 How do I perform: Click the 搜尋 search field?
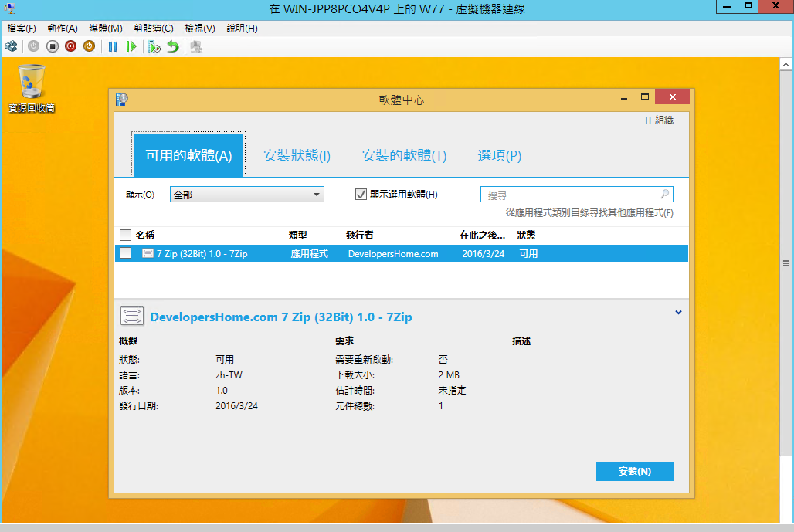576,195
